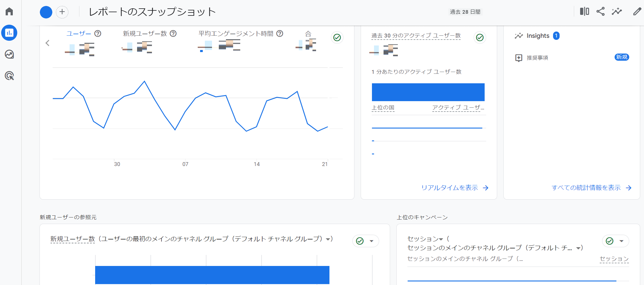Click the blue active users per minute bar
644x285 pixels.
point(428,92)
